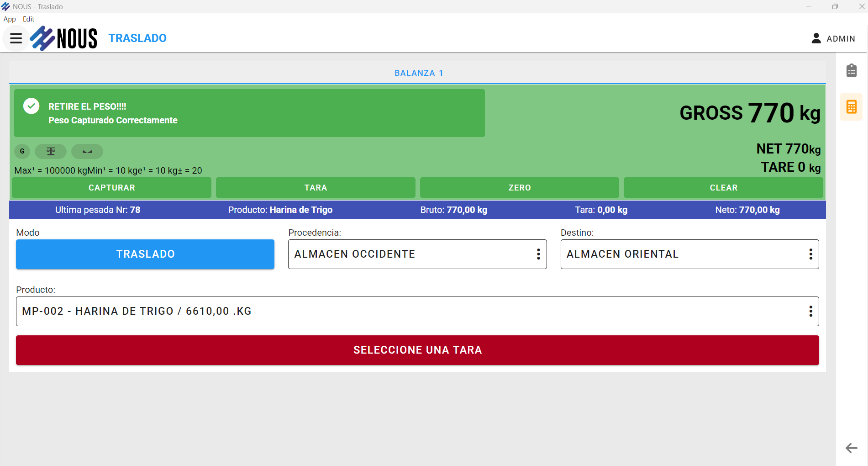Open the Producto options menu

[810, 311]
